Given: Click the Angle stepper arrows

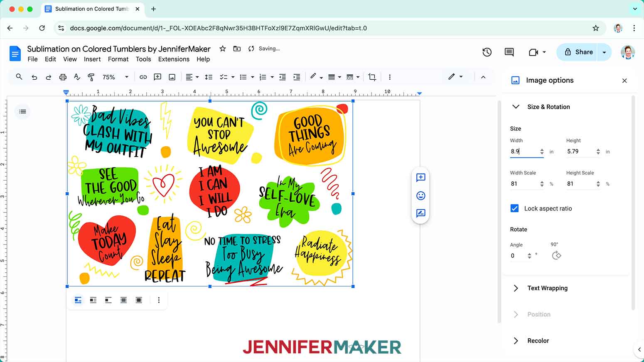Looking at the screenshot, I should 529,256.
